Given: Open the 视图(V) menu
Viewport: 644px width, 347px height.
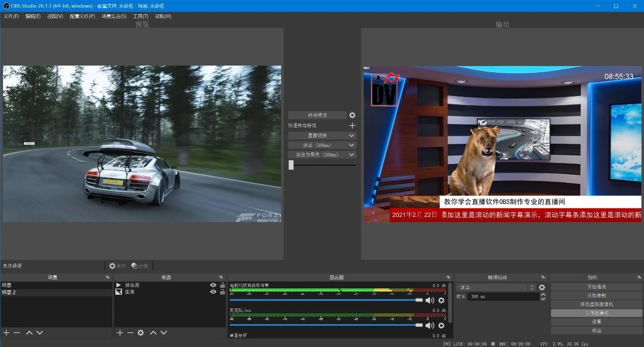Looking at the screenshot, I should [x=55, y=16].
